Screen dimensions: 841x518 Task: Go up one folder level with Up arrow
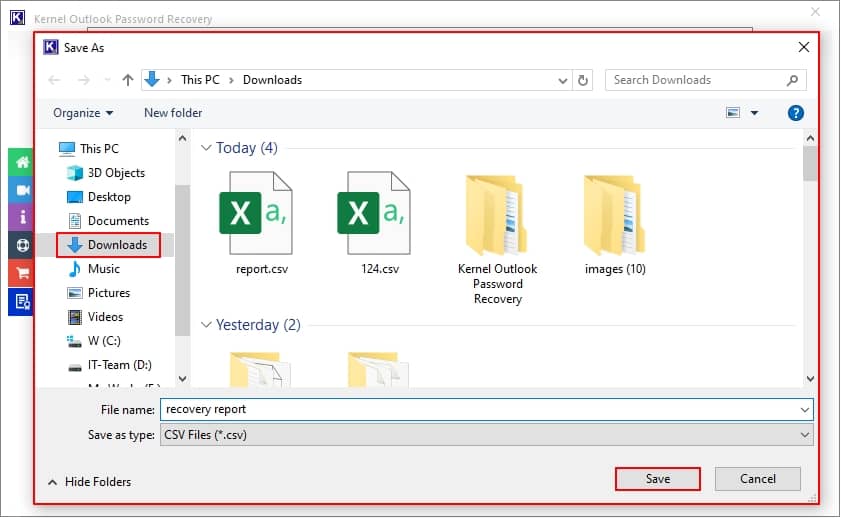pos(128,80)
